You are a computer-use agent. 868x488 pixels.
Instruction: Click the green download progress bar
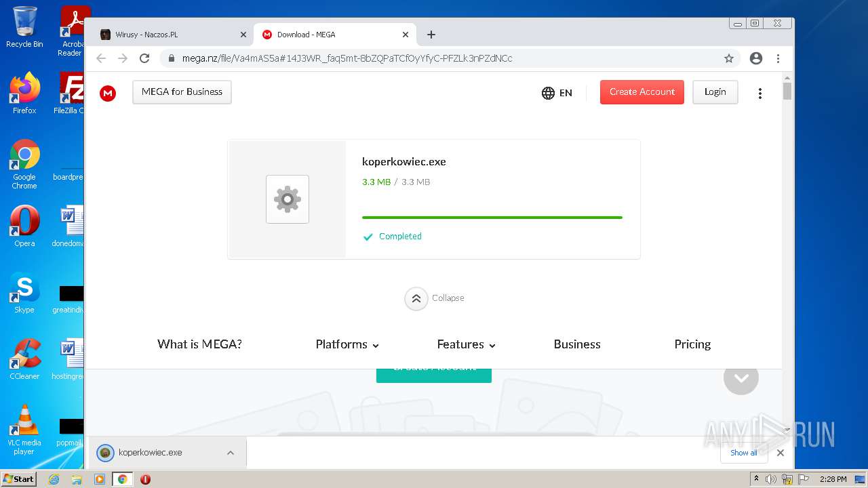click(x=492, y=218)
